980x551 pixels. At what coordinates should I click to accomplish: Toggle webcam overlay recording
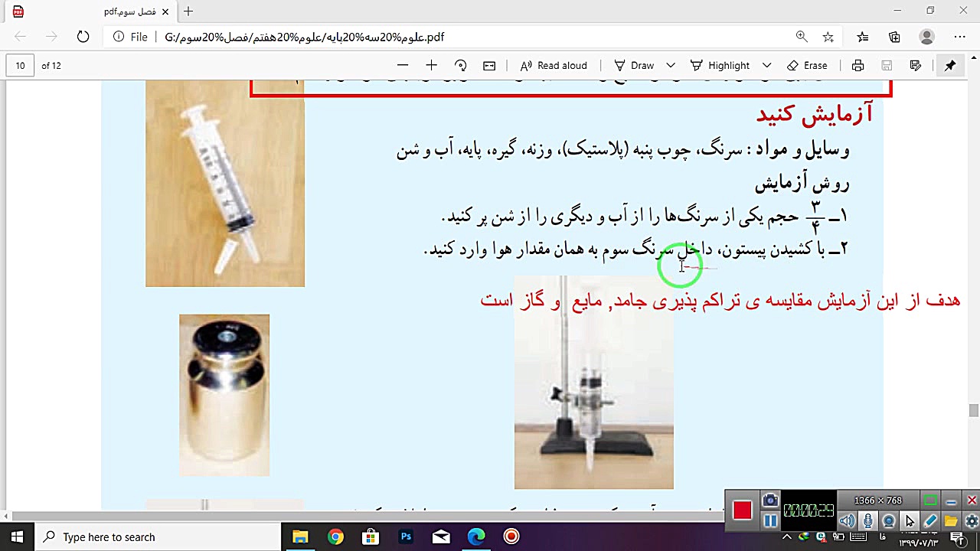[x=888, y=520]
